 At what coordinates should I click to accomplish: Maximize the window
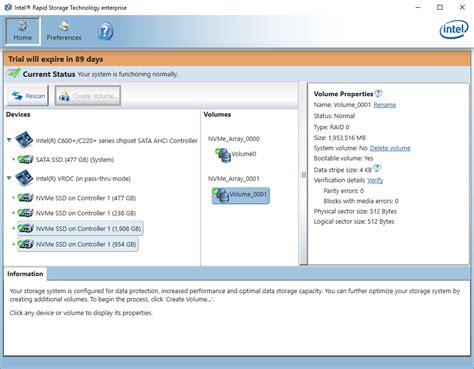pyautogui.click(x=440, y=7)
